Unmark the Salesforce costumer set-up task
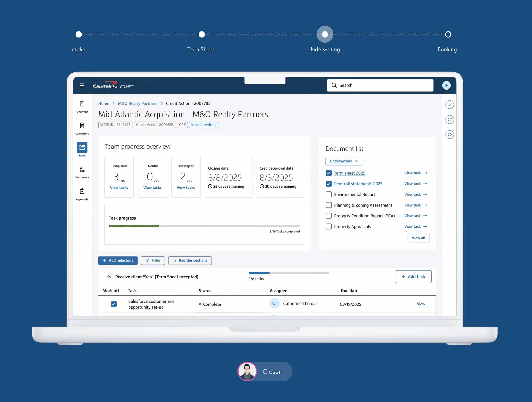The width and height of the screenshot is (532, 402). coord(114,304)
